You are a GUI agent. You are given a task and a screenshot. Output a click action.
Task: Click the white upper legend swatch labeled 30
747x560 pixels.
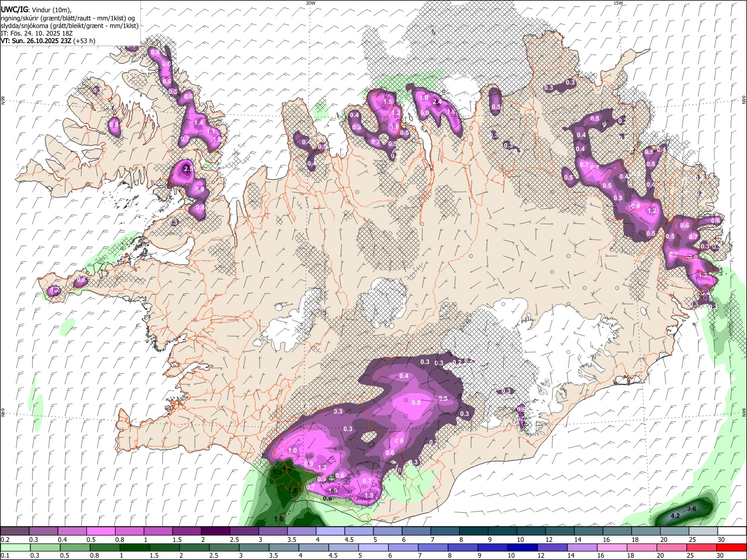(732, 531)
